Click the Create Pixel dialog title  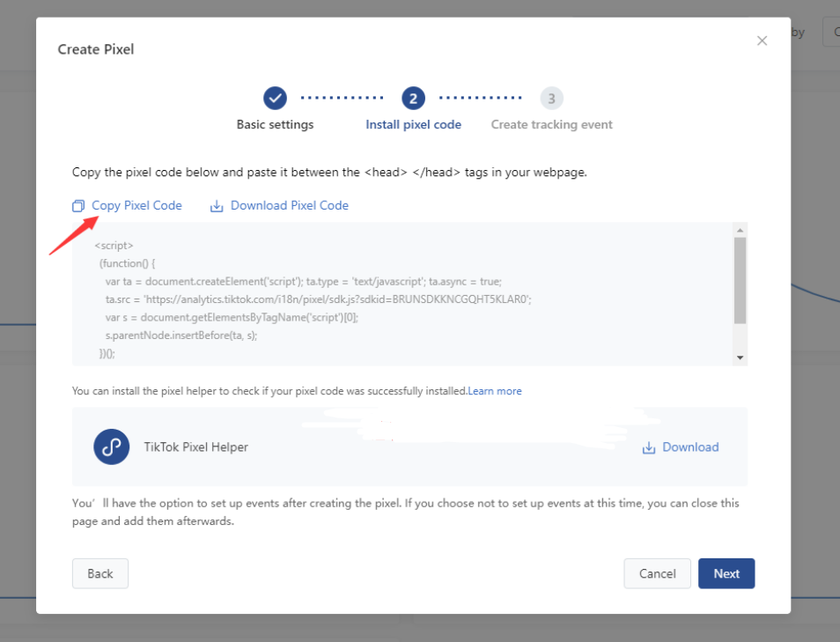coord(96,49)
